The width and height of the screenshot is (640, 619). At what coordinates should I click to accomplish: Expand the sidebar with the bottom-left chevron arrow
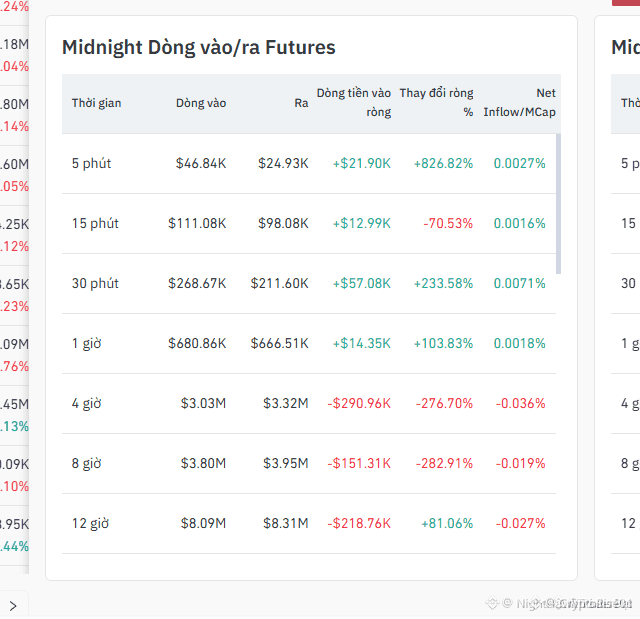(x=13, y=606)
